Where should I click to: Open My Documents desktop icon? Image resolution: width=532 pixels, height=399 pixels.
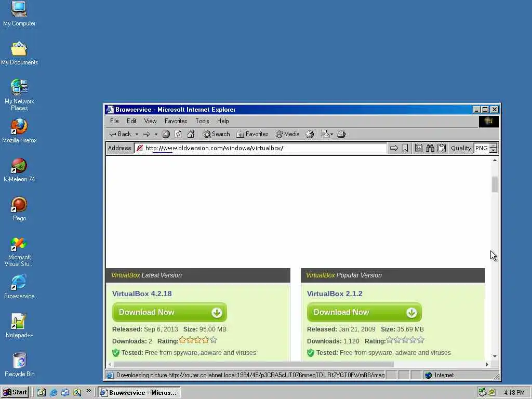(19, 54)
